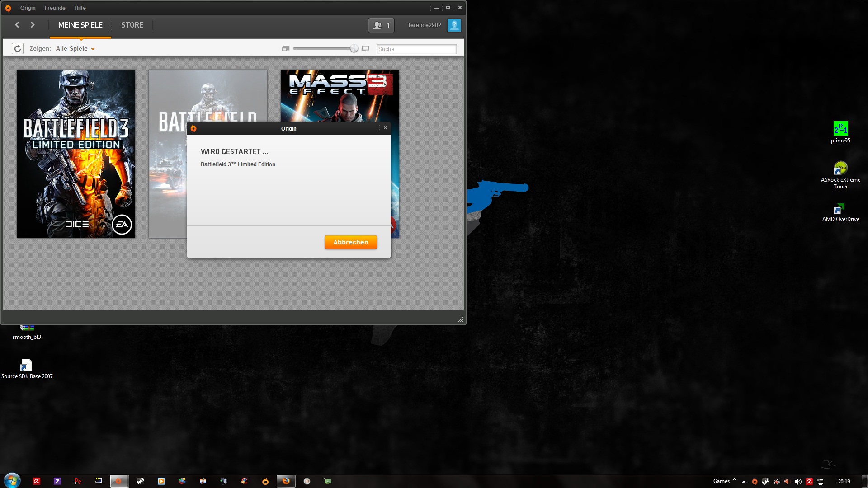Click the tile size slider handle
The image size is (868, 488).
(354, 49)
